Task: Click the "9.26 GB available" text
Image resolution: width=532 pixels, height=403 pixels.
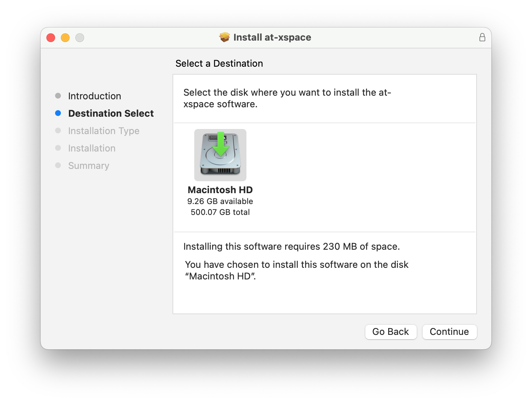Action: pos(220,201)
